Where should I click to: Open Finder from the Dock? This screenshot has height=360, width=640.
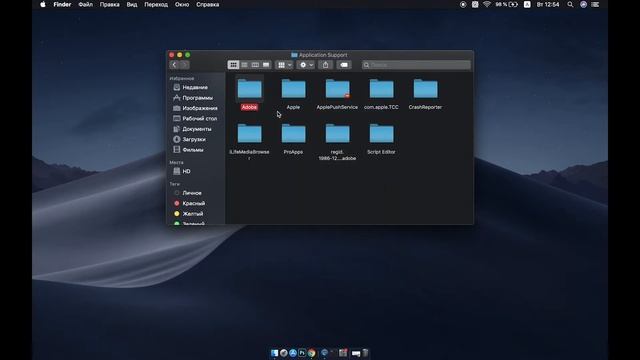274,353
